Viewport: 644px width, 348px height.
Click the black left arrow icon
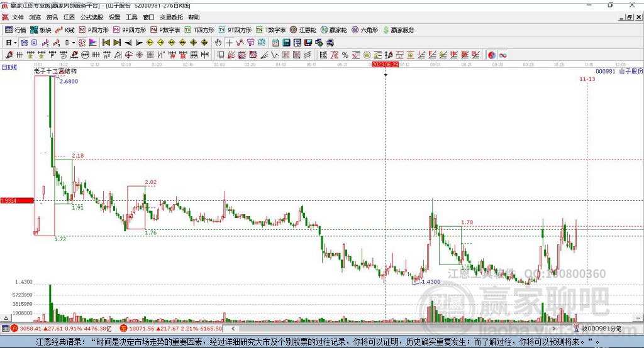click(128, 43)
